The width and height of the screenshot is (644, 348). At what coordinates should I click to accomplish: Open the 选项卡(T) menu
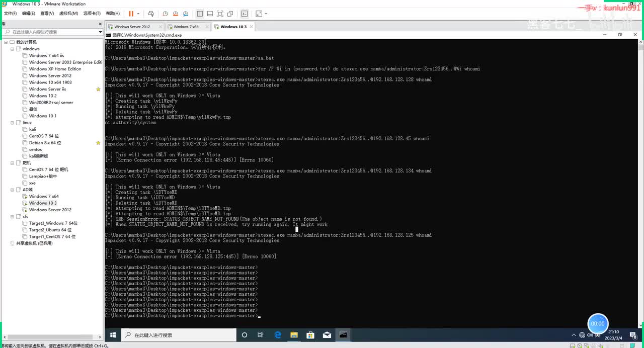[x=92, y=14]
